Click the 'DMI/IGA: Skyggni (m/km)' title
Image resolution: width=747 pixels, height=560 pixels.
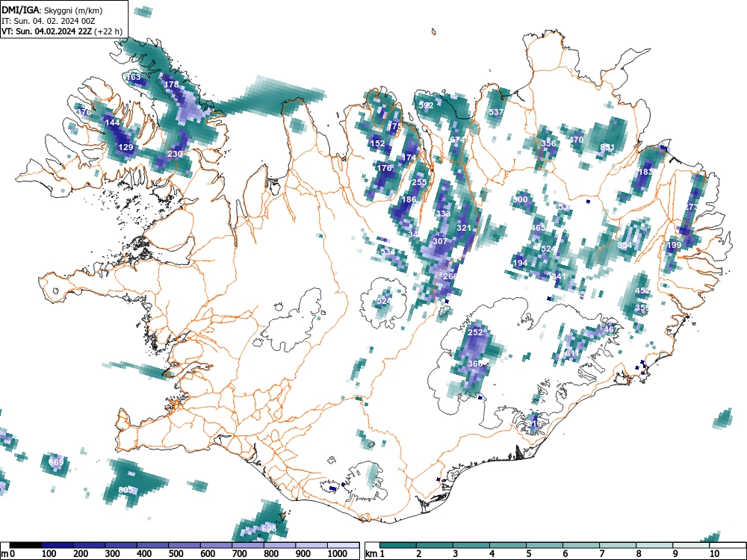[52, 10]
